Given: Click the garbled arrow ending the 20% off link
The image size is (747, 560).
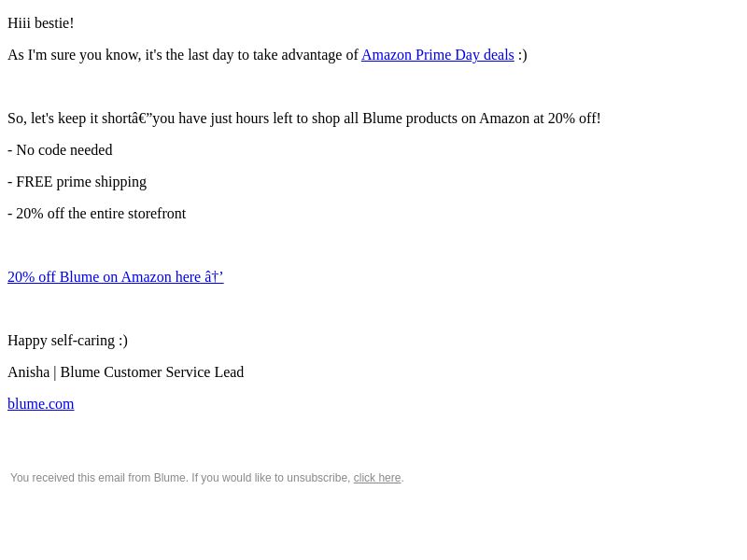Looking at the screenshot, I should (x=214, y=277).
